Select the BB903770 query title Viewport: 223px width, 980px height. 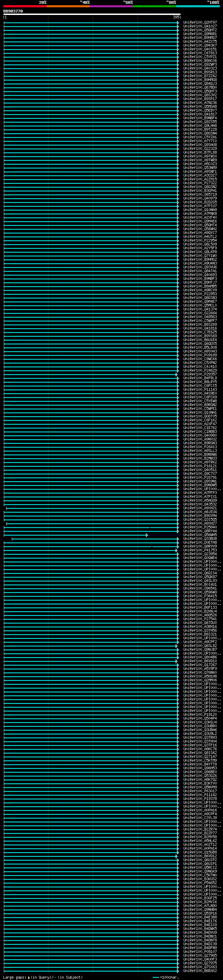tap(13, 11)
